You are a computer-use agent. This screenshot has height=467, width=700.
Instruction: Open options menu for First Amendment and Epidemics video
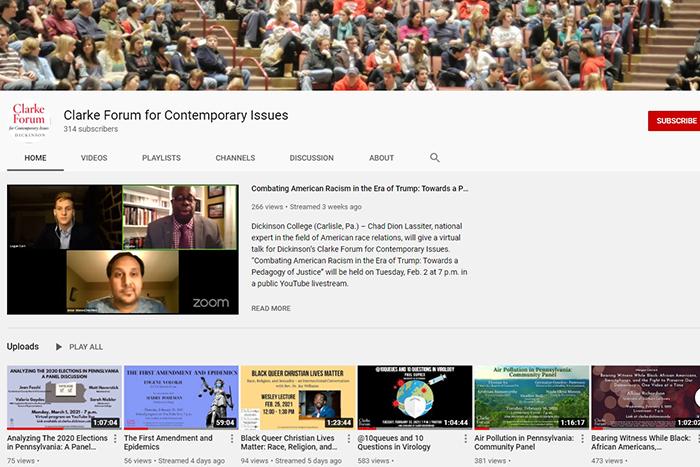point(232,438)
